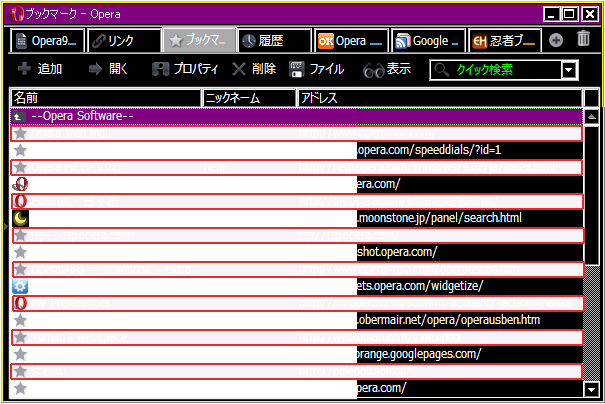The image size is (605, 404).
Task: Click the scrollbar down arrow
Action: 591,389
